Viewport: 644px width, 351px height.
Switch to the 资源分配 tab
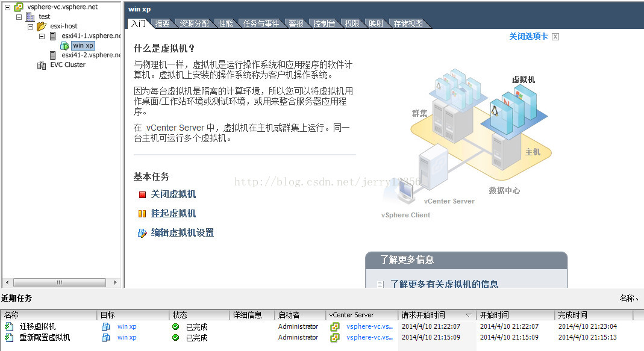coord(194,24)
